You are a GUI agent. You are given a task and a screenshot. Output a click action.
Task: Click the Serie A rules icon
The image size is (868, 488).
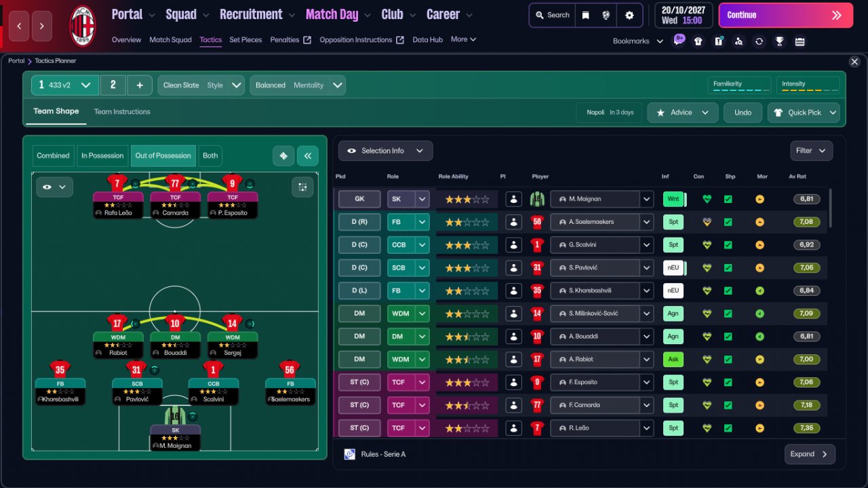(x=349, y=454)
